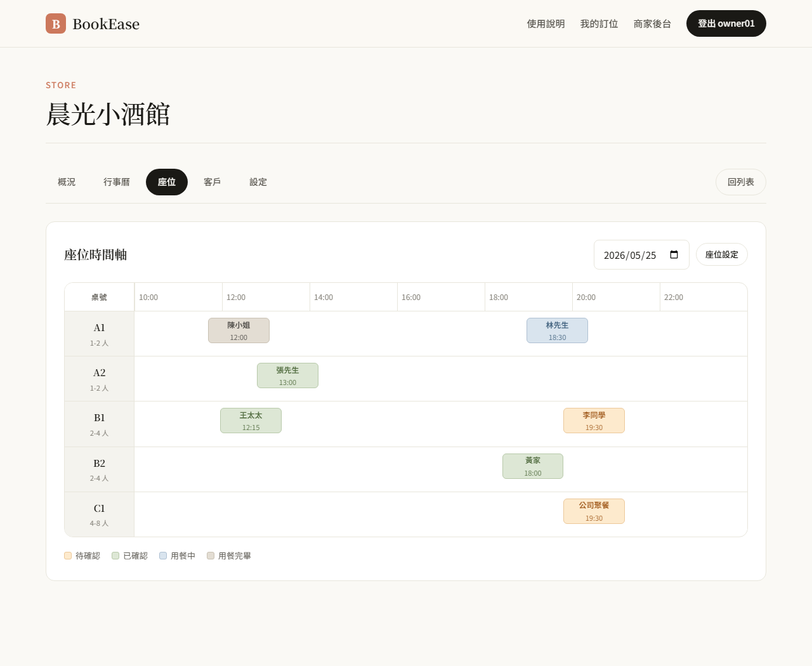Click the 用餐完畢 legend color swatch
The image size is (812, 666).
[x=211, y=556]
